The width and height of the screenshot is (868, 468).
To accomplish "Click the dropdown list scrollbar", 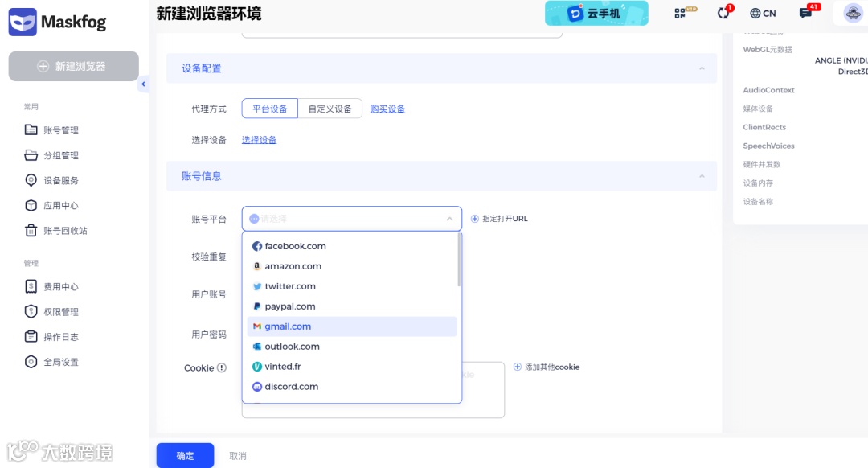I will point(459,260).
